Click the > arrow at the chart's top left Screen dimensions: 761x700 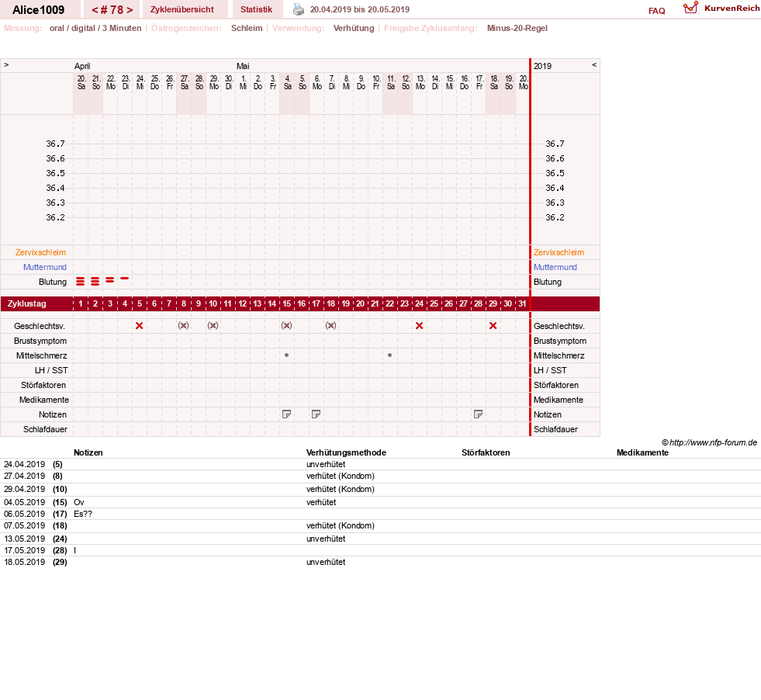(x=6, y=64)
